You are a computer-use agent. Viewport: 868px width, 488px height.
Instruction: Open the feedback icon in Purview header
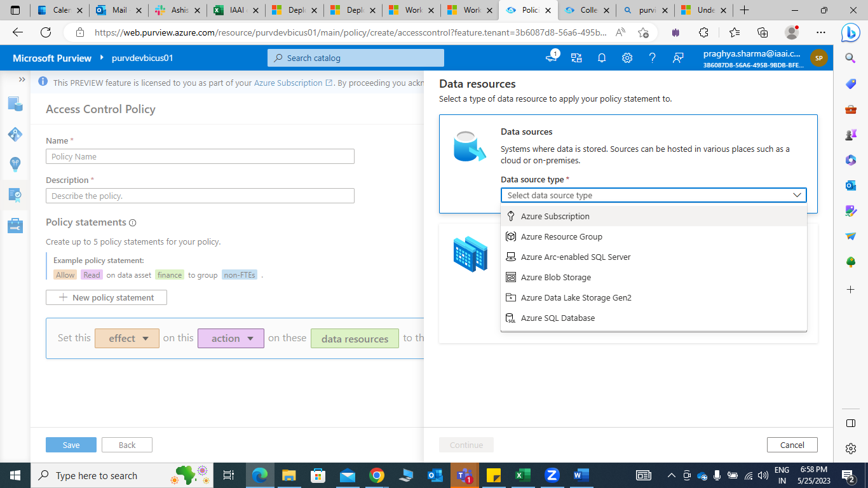(x=678, y=58)
